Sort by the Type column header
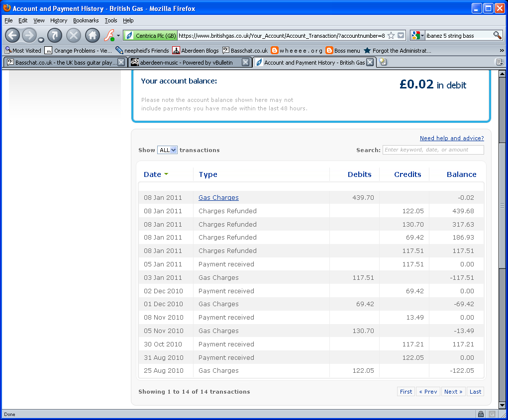This screenshot has height=420, width=508. pos(207,174)
